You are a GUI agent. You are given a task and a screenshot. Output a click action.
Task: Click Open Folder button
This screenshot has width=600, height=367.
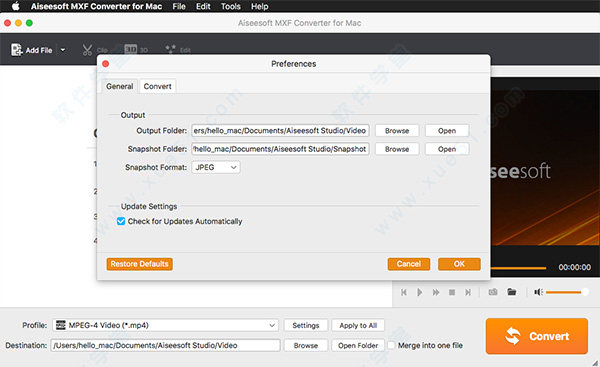[x=358, y=345]
